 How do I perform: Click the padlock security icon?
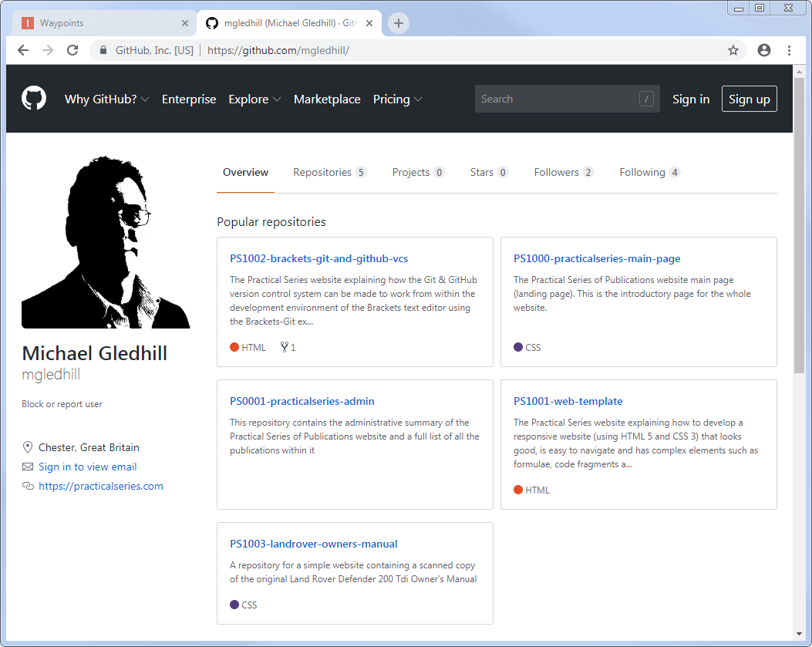pos(103,50)
